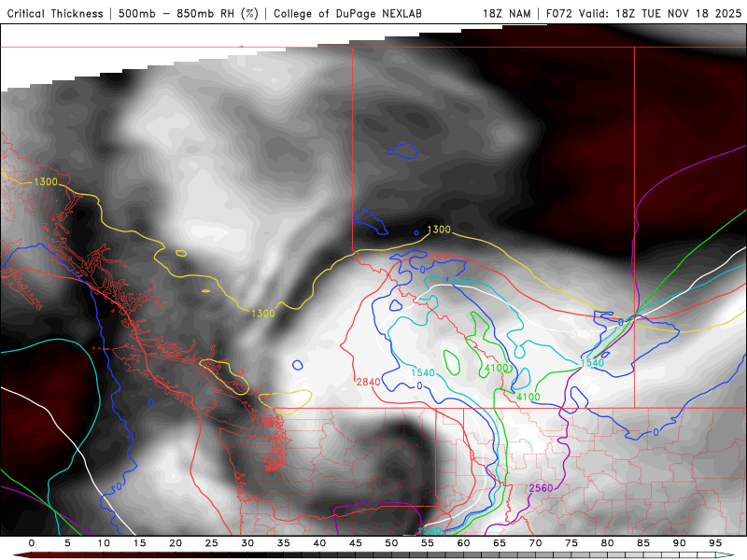This screenshot has height=560, width=747.
Task: Click the colorbar scale value "25"
Action: (x=212, y=543)
